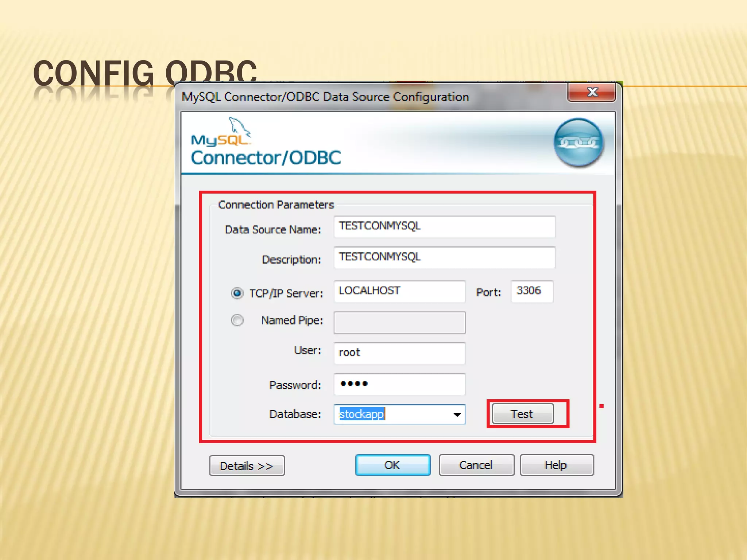This screenshot has width=747, height=560.
Task: Click the Data Source Name label
Action: click(x=273, y=229)
